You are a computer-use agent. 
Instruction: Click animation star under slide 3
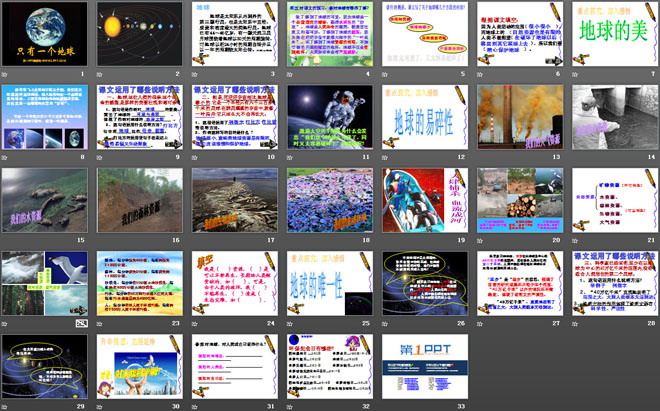(194, 75)
